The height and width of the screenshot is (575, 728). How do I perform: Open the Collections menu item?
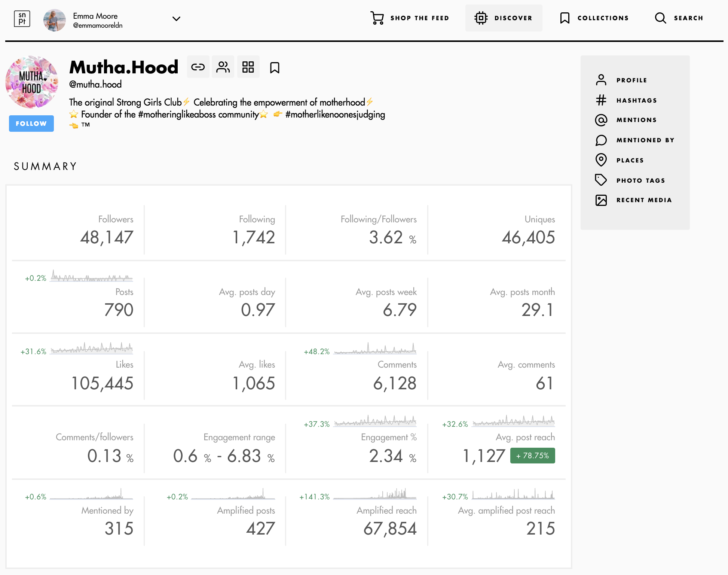tap(603, 18)
